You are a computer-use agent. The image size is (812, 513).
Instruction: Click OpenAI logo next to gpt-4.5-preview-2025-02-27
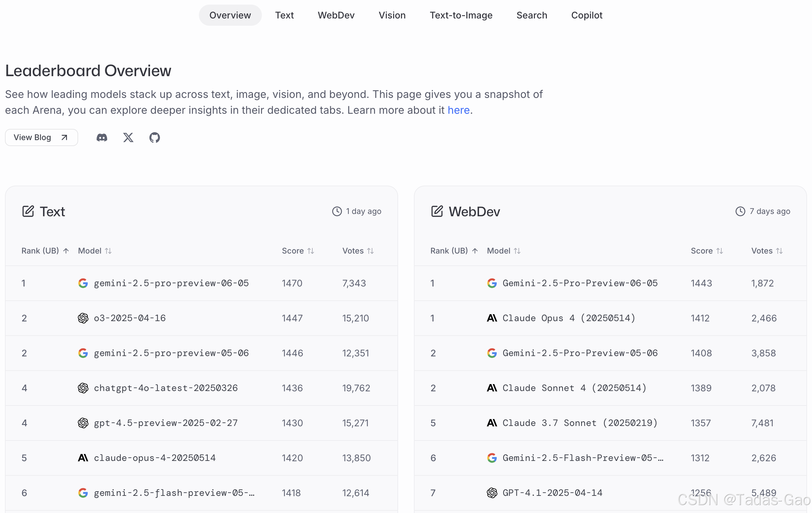(83, 423)
